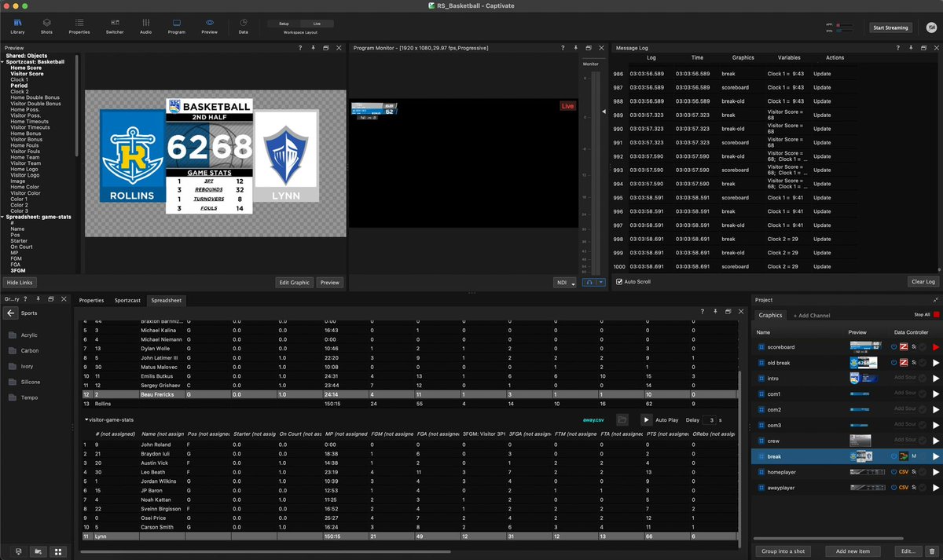
Task: Show the Program monitor from toolbar
Action: click(176, 27)
